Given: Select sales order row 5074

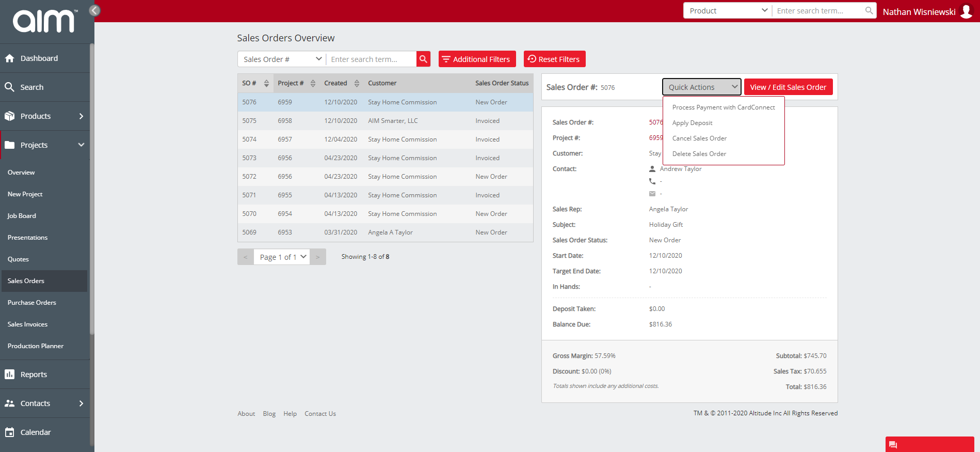Looking at the screenshot, I should click(x=385, y=139).
